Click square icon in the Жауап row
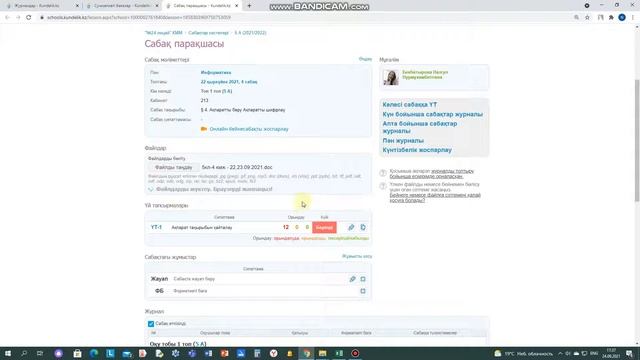This screenshot has width=640, height=360. (x=363, y=279)
